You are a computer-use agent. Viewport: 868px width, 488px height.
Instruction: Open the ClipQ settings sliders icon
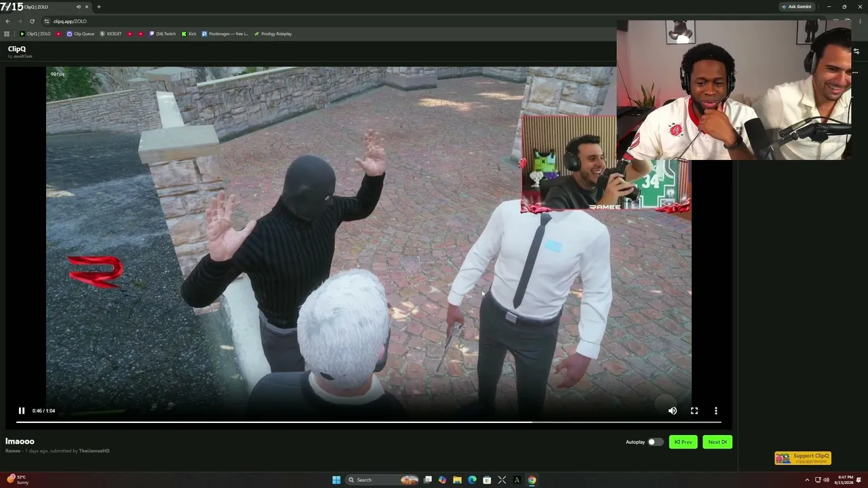click(x=856, y=51)
